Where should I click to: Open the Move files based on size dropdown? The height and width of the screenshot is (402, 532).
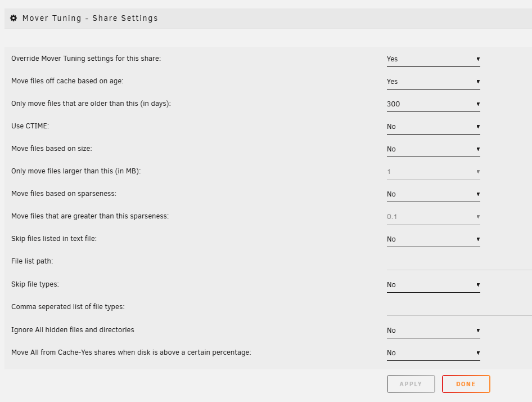click(433, 149)
